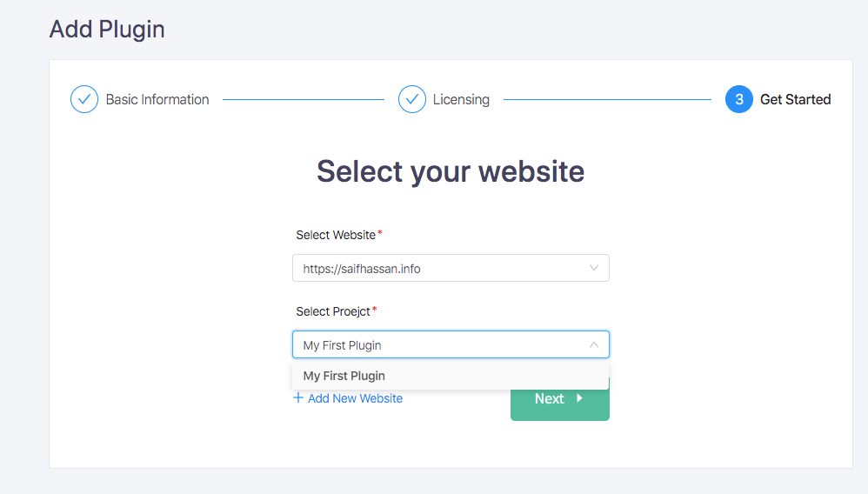Click the step 3 numbered circle icon
Viewport: 868px width, 494px height.
coord(739,99)
